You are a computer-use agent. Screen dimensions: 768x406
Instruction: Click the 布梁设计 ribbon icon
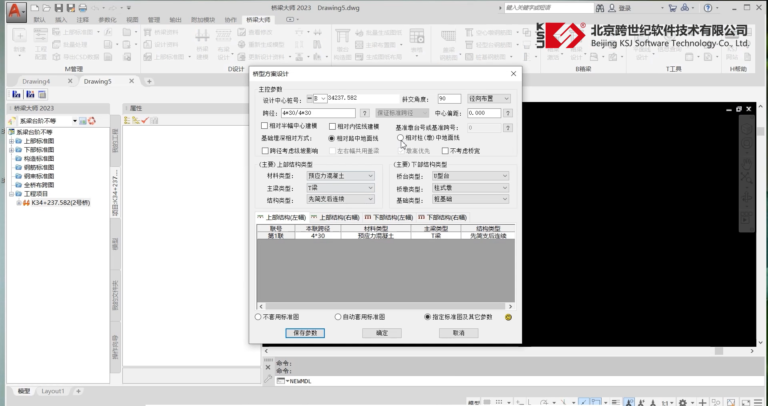coord(223,44)
